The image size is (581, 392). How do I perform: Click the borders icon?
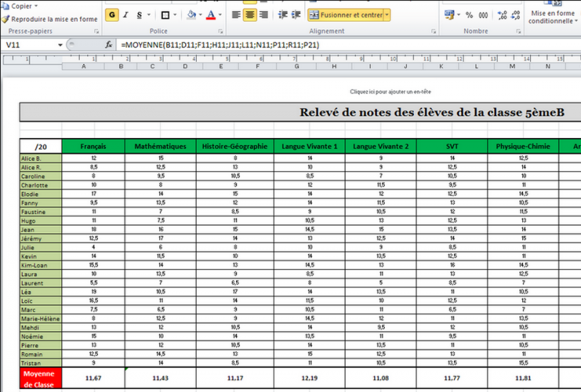coord(165,15)
